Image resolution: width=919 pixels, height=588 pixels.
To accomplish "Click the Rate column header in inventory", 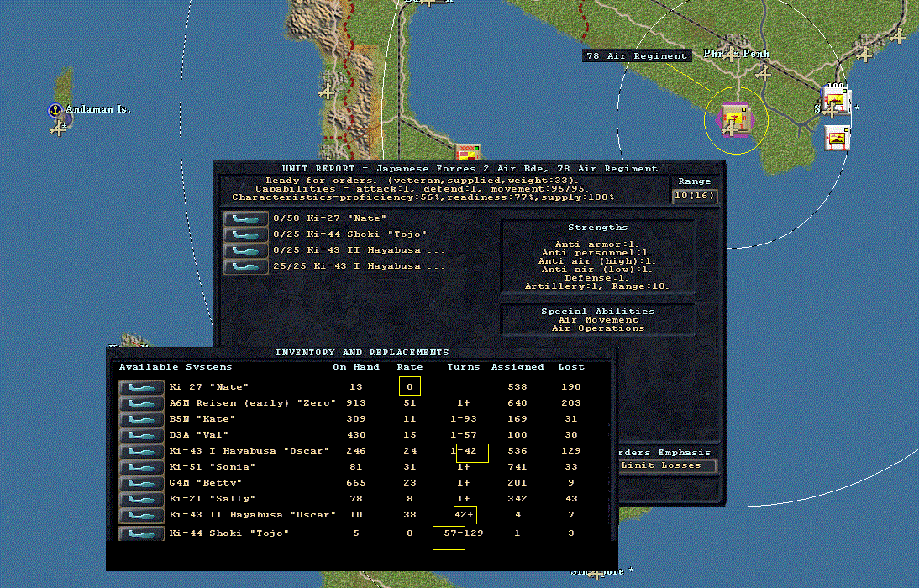I will coord(410,367).
